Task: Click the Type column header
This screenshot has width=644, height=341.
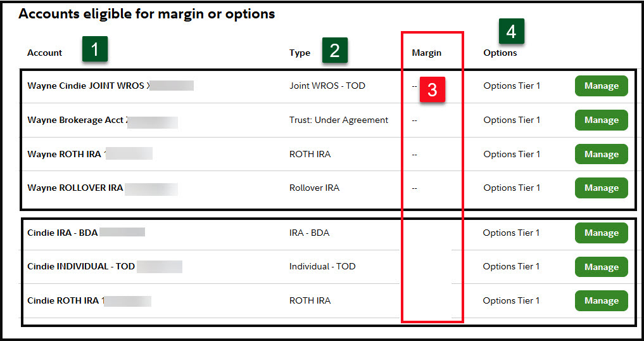Action: [x=300, y=53]
